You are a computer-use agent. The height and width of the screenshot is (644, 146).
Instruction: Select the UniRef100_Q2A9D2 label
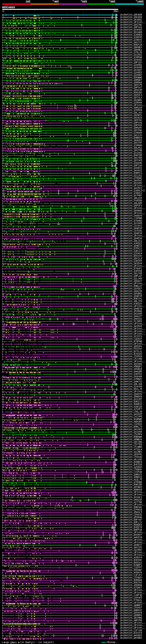pos(131,75)
